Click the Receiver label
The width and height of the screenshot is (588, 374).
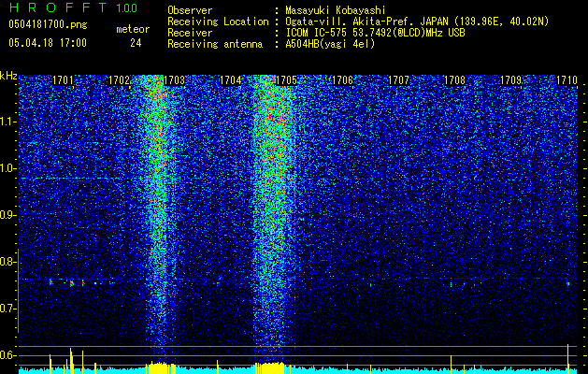[x=190, y=33]
